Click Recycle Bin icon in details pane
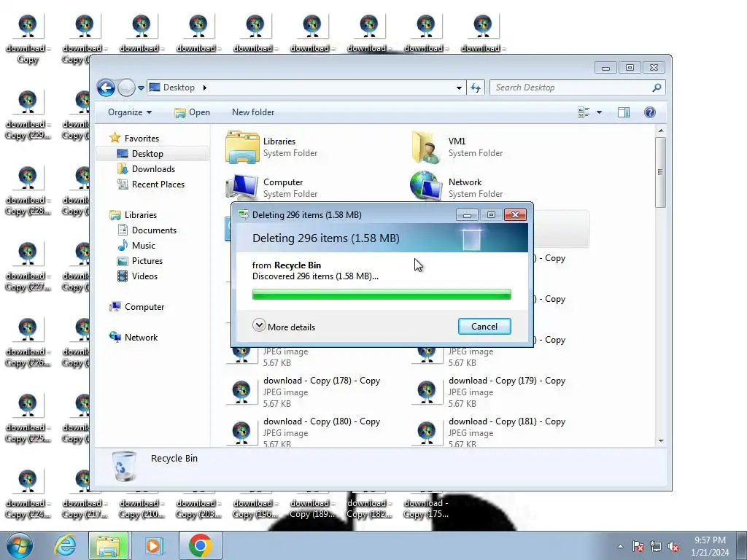Image resolution: width=747 pixels, height=560 pixels. tap(124, 467)
